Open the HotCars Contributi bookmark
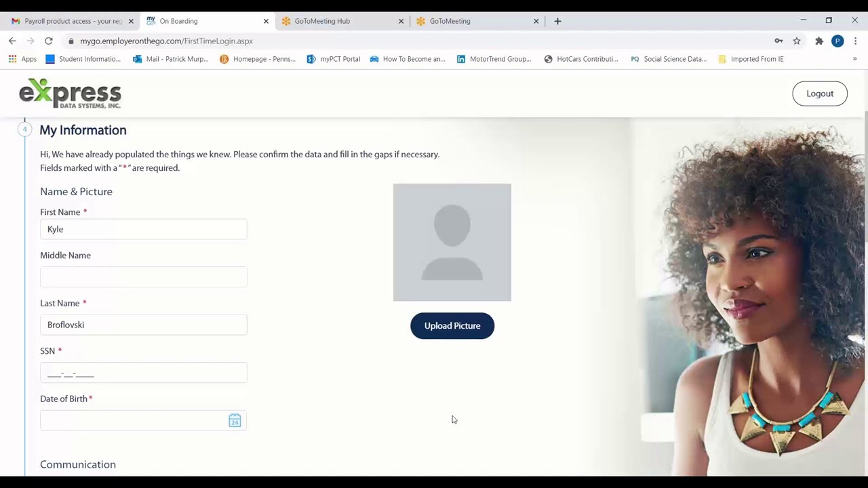The width and height of the screenshot is (868, 488). point(581,59)
